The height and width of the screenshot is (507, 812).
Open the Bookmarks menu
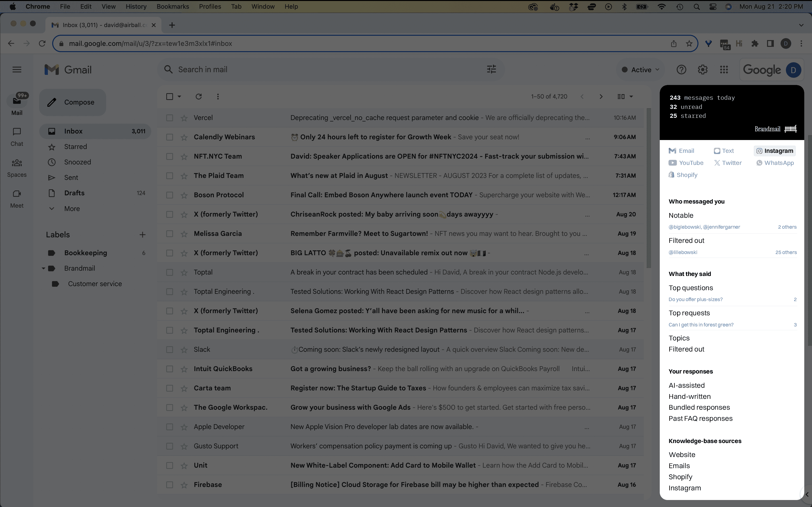173,6
